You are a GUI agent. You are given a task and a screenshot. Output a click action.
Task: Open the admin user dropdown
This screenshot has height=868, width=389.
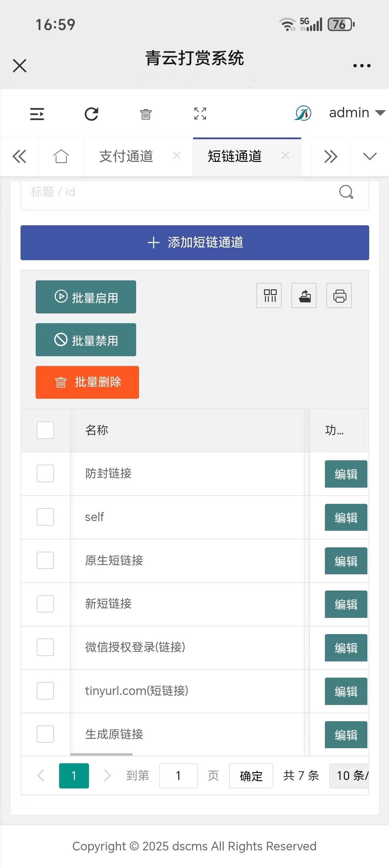[357, 113]
